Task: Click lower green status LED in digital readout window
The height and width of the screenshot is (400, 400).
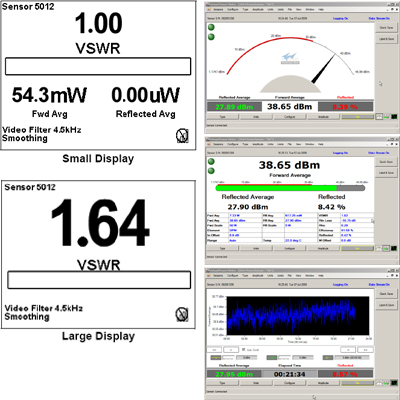Action: 211,171
